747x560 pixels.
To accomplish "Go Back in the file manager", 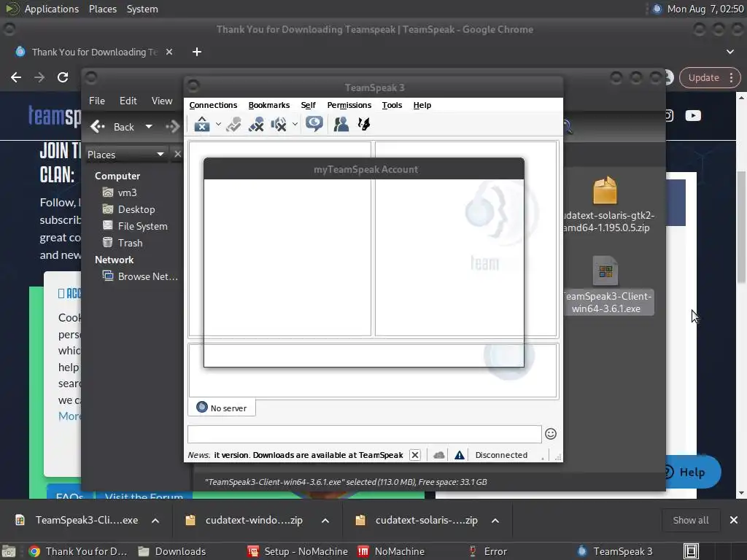I will pyautogui.click(x=113, y=127).
